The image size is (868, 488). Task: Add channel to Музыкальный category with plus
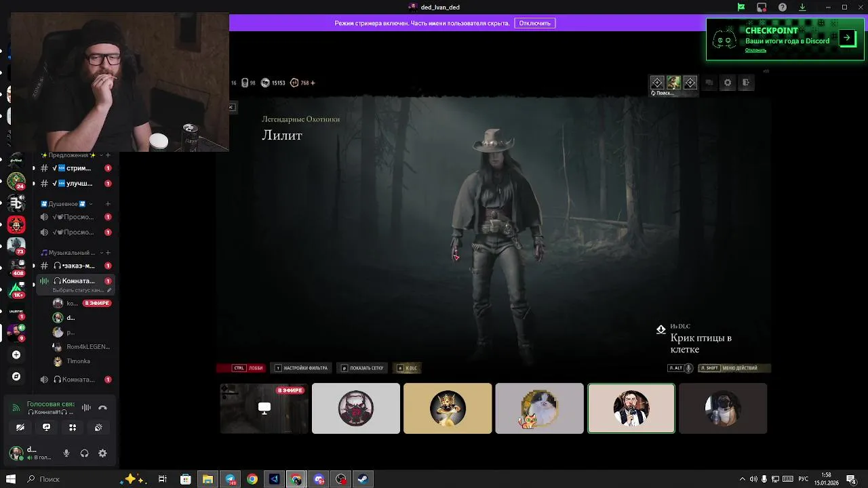click(x=108, y=253)
